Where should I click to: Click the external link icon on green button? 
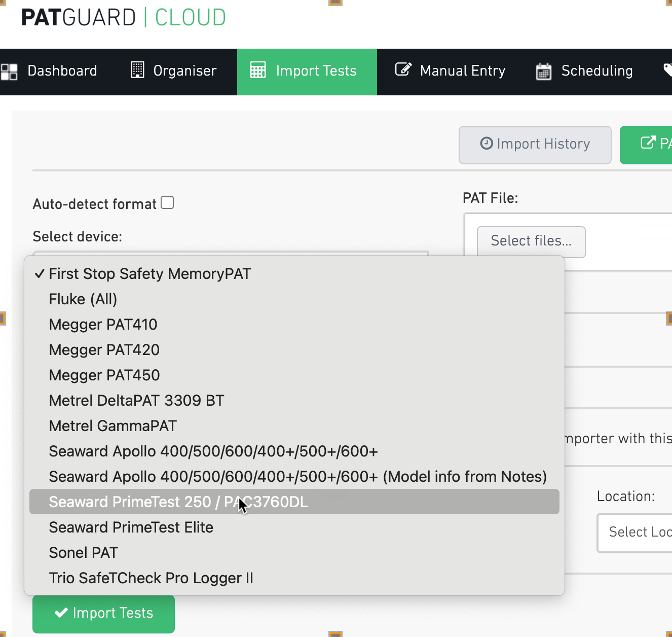coord(648,143)
